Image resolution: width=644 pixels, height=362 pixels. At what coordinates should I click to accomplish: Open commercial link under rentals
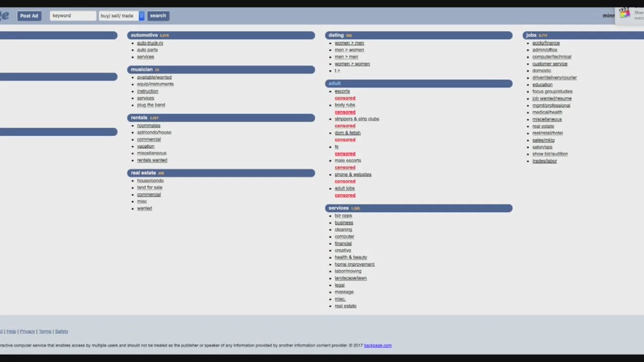pos(149,139)
